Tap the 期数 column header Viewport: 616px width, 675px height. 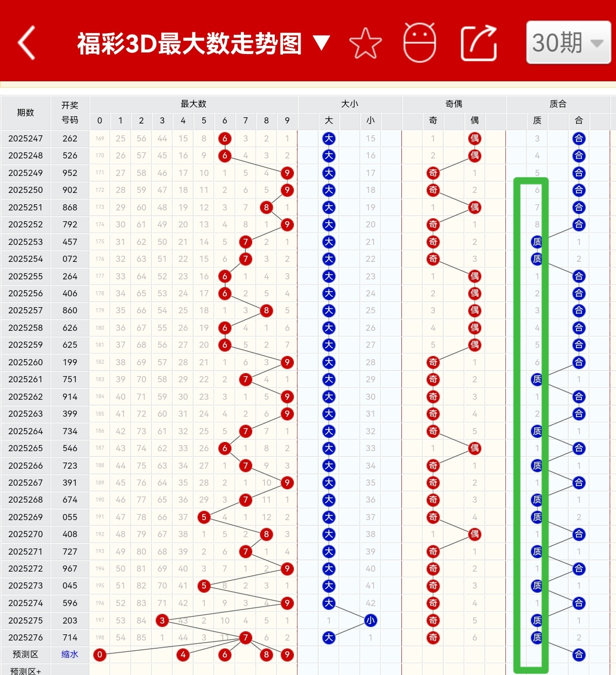[26, 113]
